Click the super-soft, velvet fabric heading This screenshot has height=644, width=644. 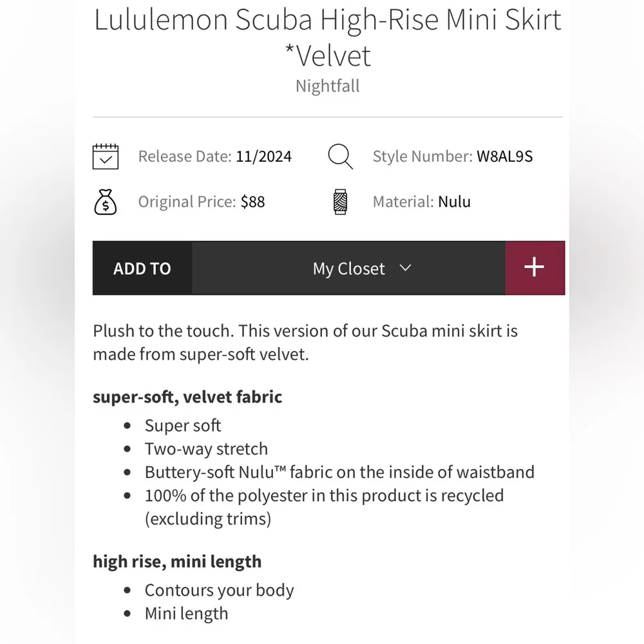[187, 397]
